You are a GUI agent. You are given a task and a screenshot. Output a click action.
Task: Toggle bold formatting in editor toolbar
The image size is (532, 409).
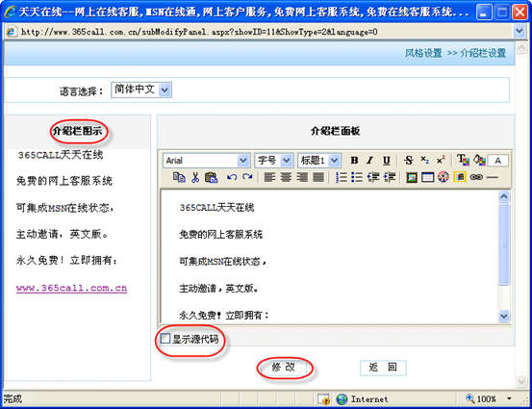coord(354,160)
